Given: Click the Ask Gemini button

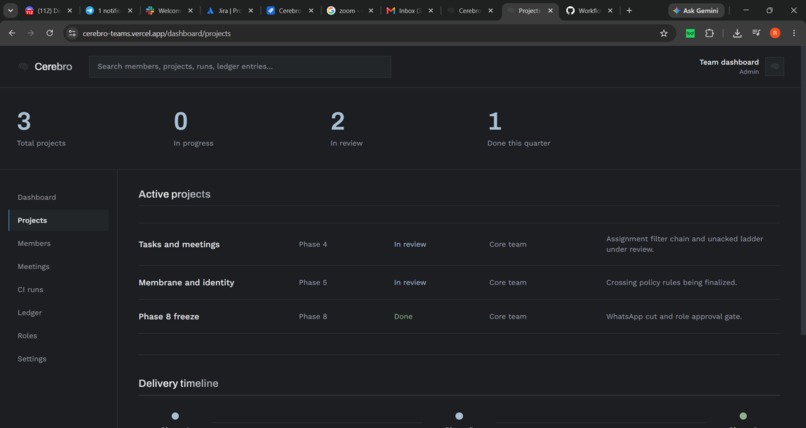Looking at the screenshot, I should pyautogui.click(x=696, y=10).
